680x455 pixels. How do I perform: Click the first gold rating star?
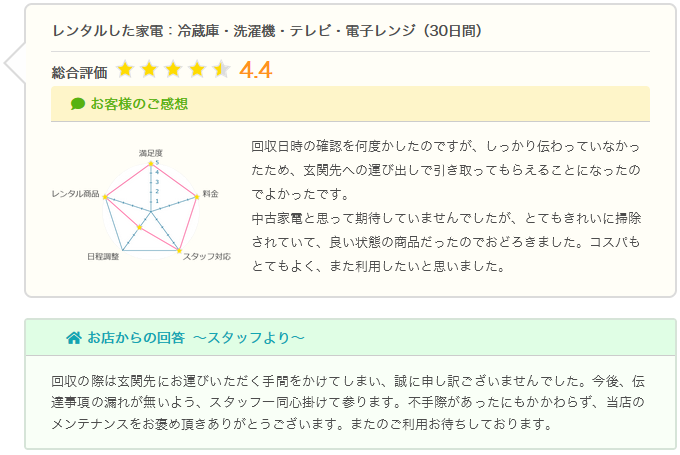click(125, 69)
